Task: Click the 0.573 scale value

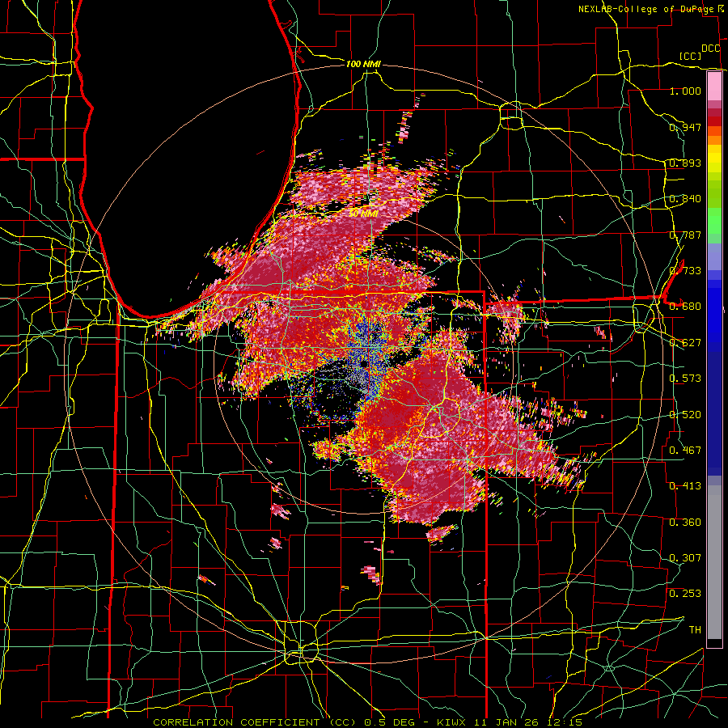Action: [x=685, y=379]
